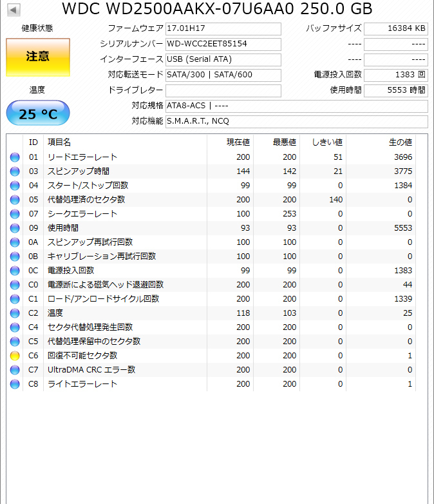The width and height of the screenshot is (434, 504).
Task: Select the raw value 1339 for load/unload cycles
Action: point(403,299)
